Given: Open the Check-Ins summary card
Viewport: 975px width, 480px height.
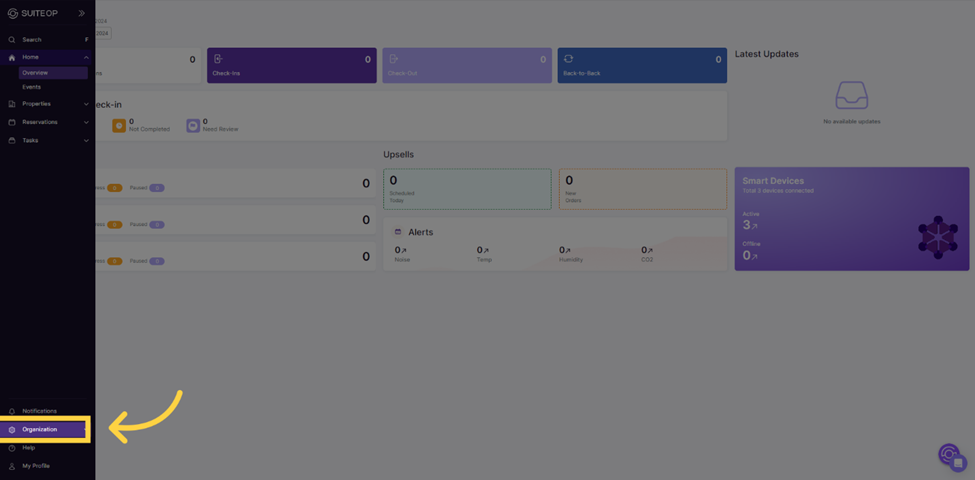Looking at the screenshot, I should pos(291,66).
